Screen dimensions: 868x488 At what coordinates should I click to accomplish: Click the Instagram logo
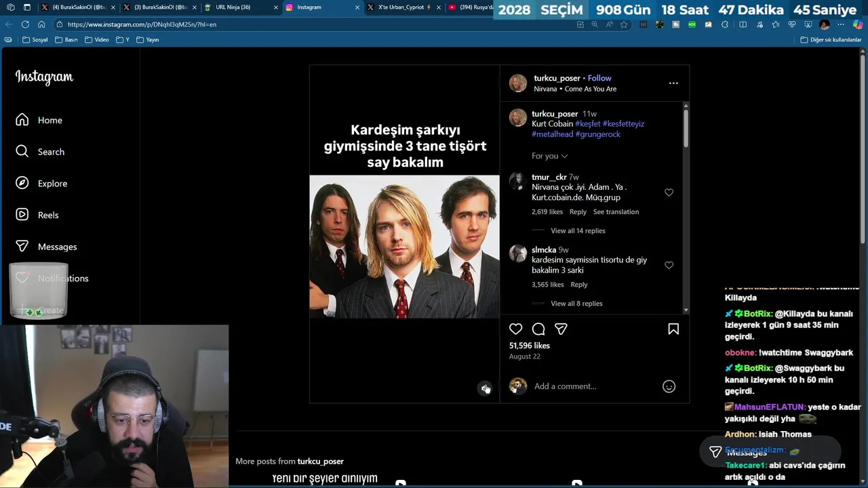point(44,77)
